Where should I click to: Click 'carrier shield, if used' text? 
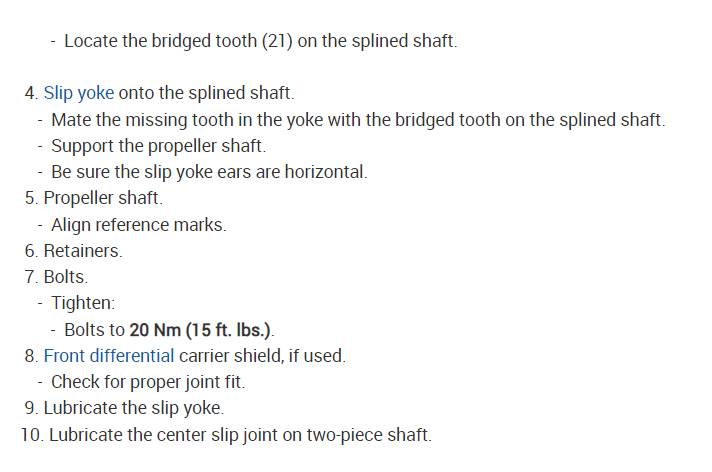pos(263,355)
